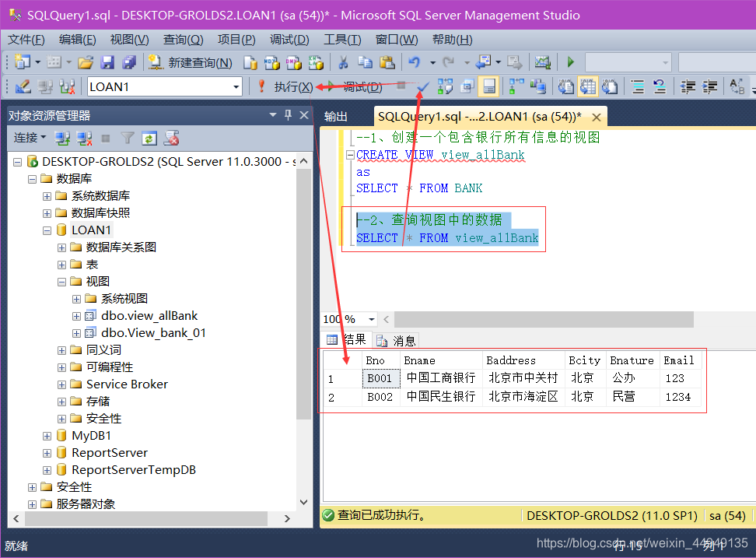Switch output to Results to File
The height and width of the screenshot is (558, 756).
[610, 87]
